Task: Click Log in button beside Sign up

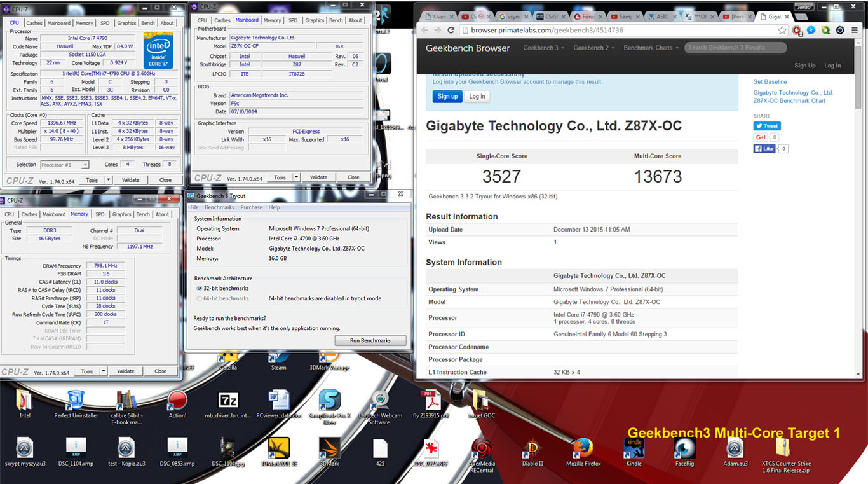Action: click(x=477, y=96)
